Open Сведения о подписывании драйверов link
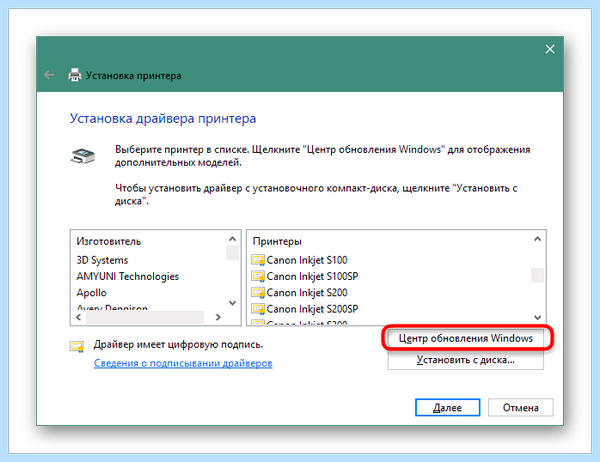The image size is (600, 462). 183,363
